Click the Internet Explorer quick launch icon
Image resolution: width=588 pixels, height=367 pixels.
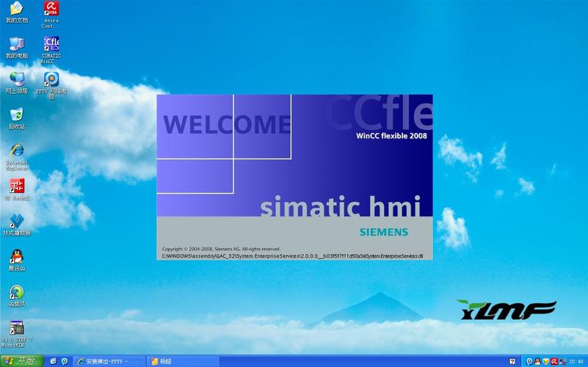pos(54,361)
